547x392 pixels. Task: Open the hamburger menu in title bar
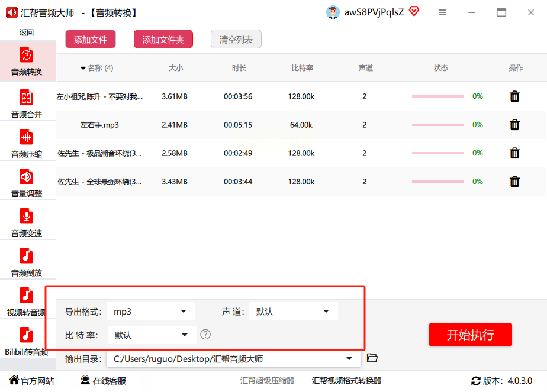pos(442,12)
